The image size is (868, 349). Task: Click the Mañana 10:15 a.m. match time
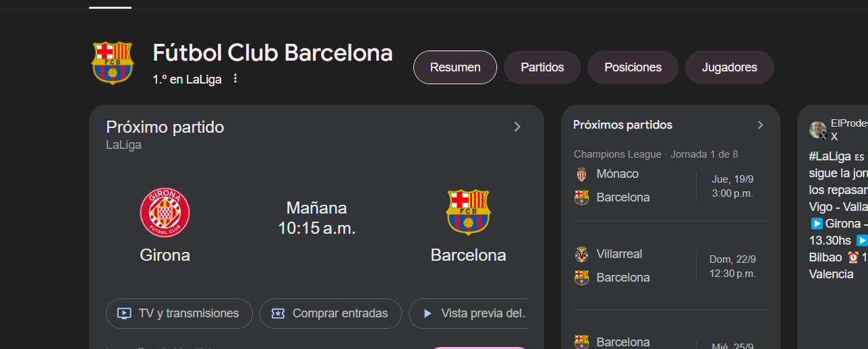pyautogui.click(x=317, y=218)
